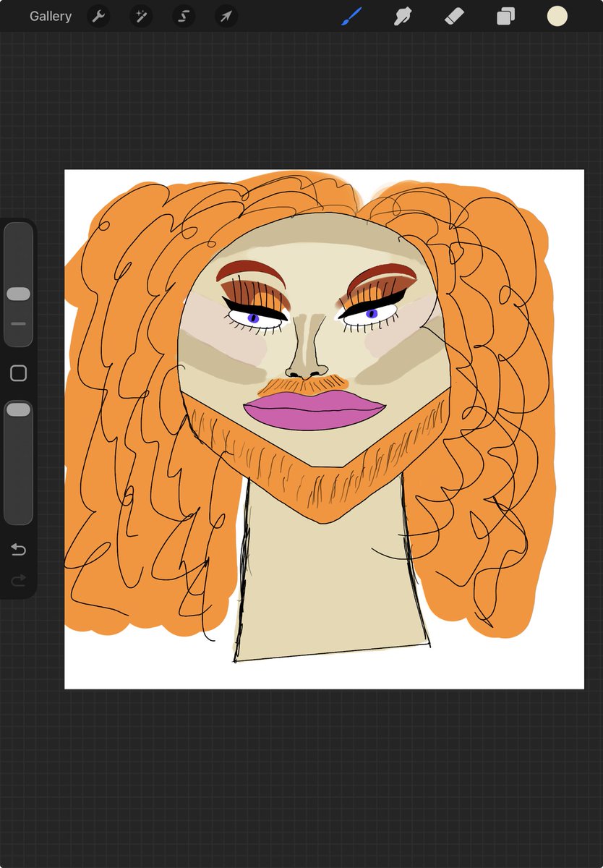Screen dimensions: 603x868
Task: Click the brush opacity slider handle
Action: (18, 409)
